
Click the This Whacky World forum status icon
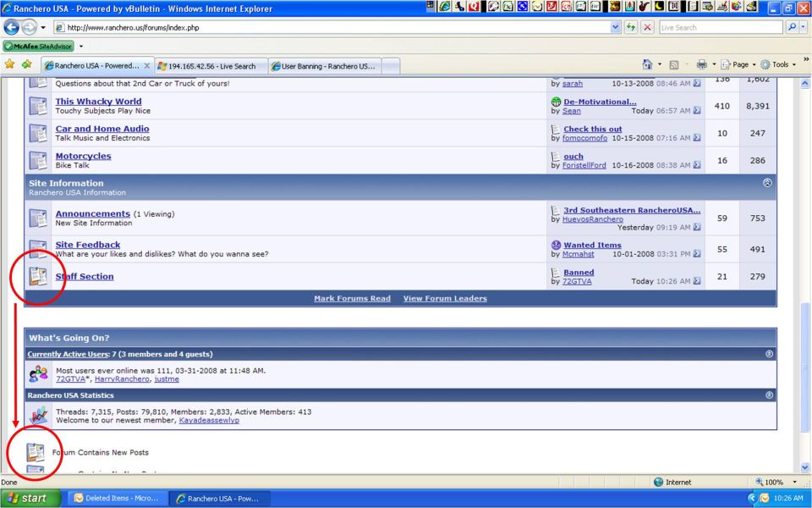(x=38, y=106)
